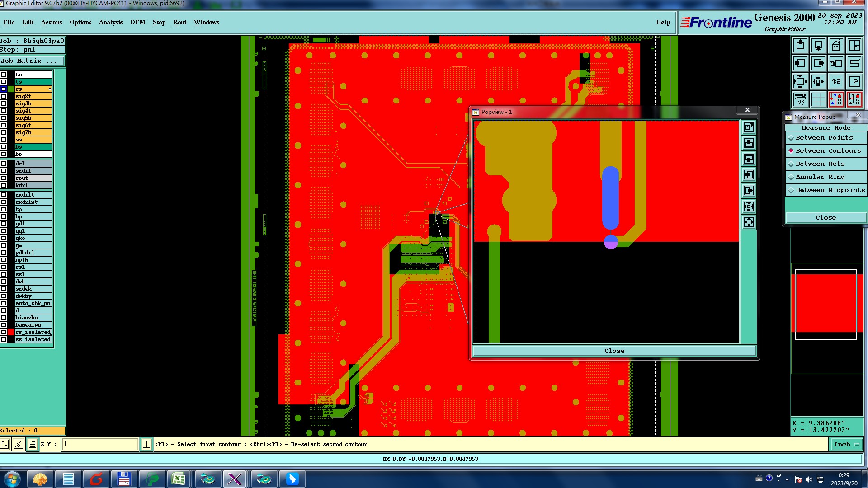Image resolution: width=868 pixels, height=488 pixels.
Task: Click the 1:2 zoom scale icon
Action: tap(836, 81)
